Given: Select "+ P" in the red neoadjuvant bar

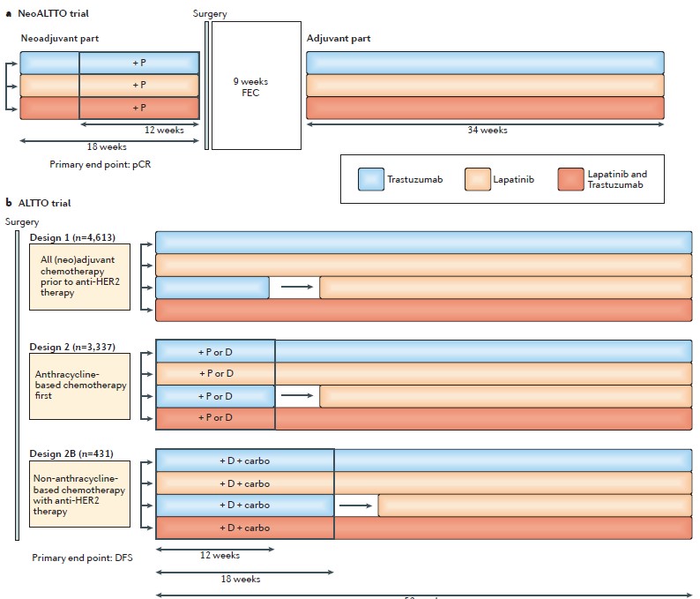Looking at the screenshot, I should (139, 108).
